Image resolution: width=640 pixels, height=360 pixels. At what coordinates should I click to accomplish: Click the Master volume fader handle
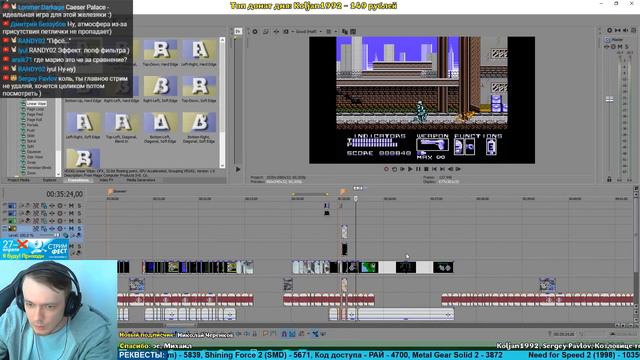click(609, 99)
